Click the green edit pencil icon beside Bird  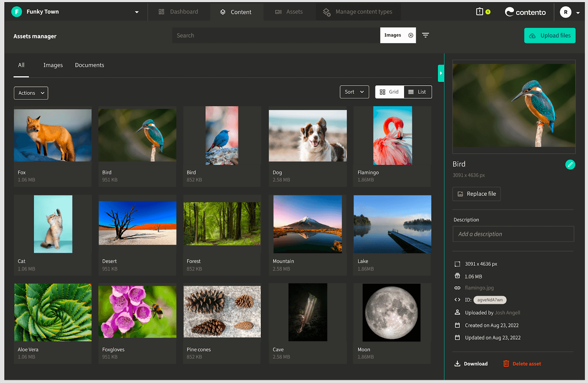click(x=570, y=165)
